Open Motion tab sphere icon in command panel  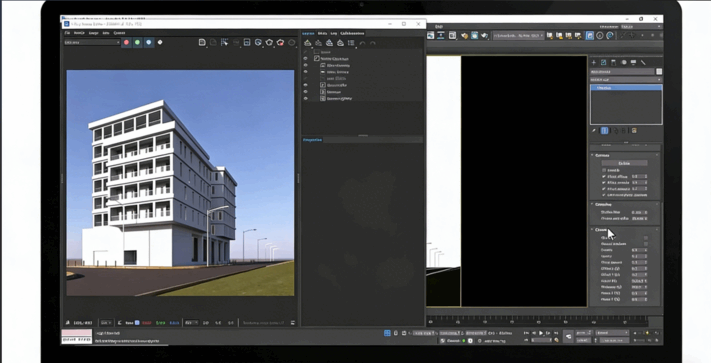623,63
